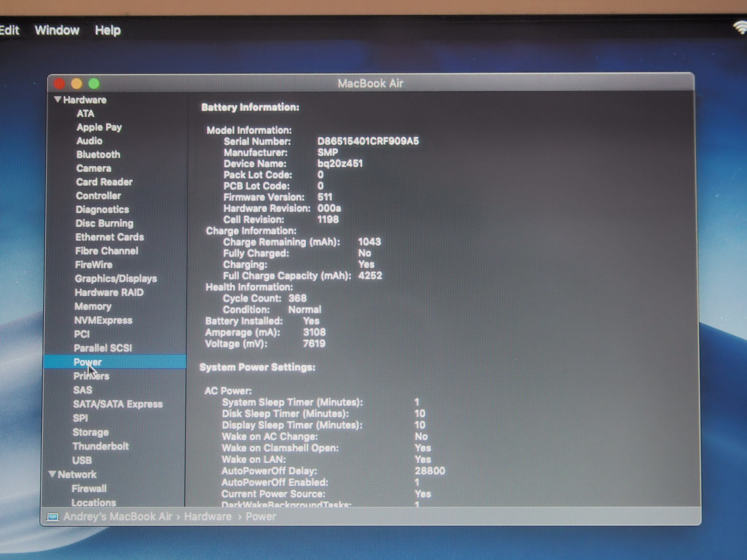Select Apple Pay in the sidebar
Image resolution: width=747 pixels, height=560 pixels.
pos(99,127)
